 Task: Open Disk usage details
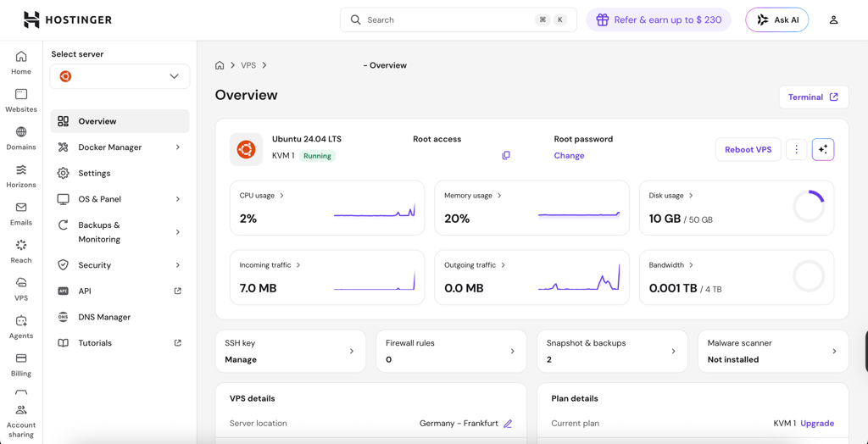[x=671, y=196]
